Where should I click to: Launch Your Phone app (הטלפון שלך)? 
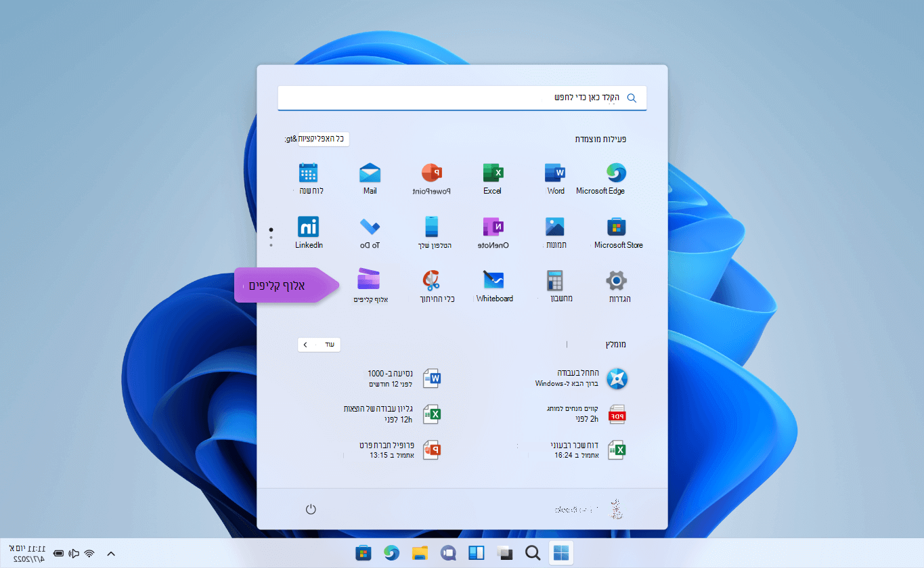click(431, 227)
